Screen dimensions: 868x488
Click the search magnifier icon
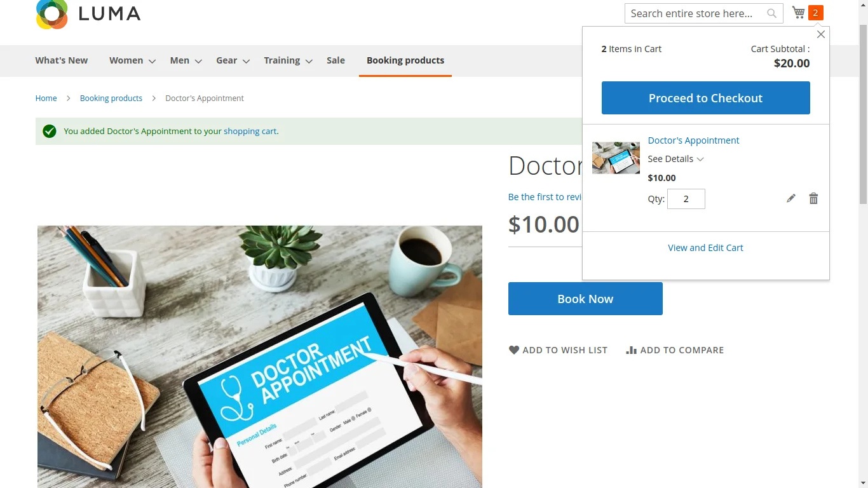click(771, 13)
